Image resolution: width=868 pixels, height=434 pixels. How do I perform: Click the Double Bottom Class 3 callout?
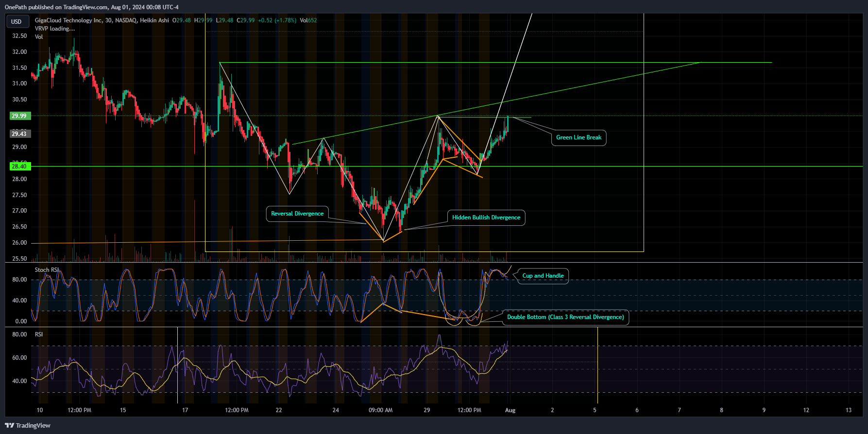point(565,317)
